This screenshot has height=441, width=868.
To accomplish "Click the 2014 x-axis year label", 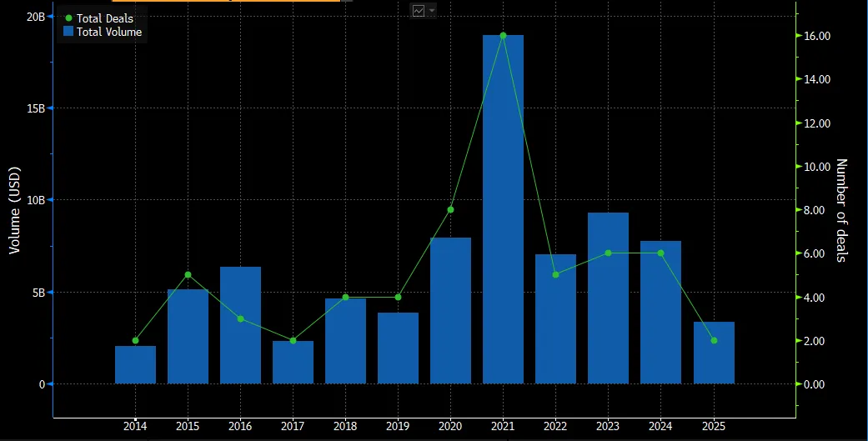I will pos(135,426).
